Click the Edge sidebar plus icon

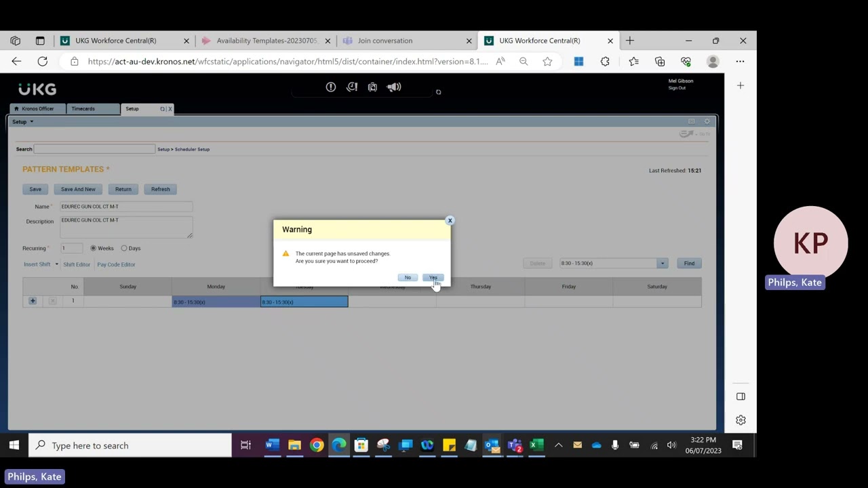pyautogui.click(x=741, y=85)
